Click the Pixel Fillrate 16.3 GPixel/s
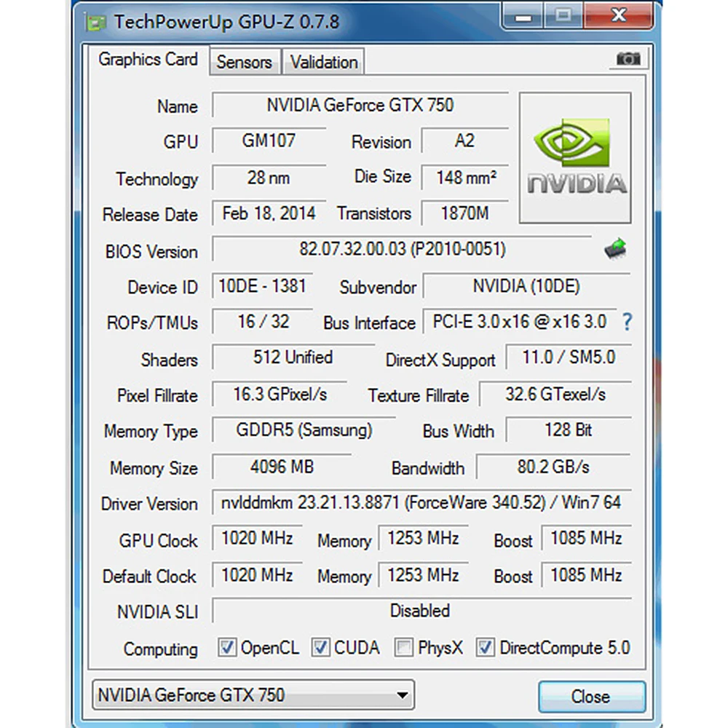The width and height of the screenshot is (728, 728). point(280,395)
